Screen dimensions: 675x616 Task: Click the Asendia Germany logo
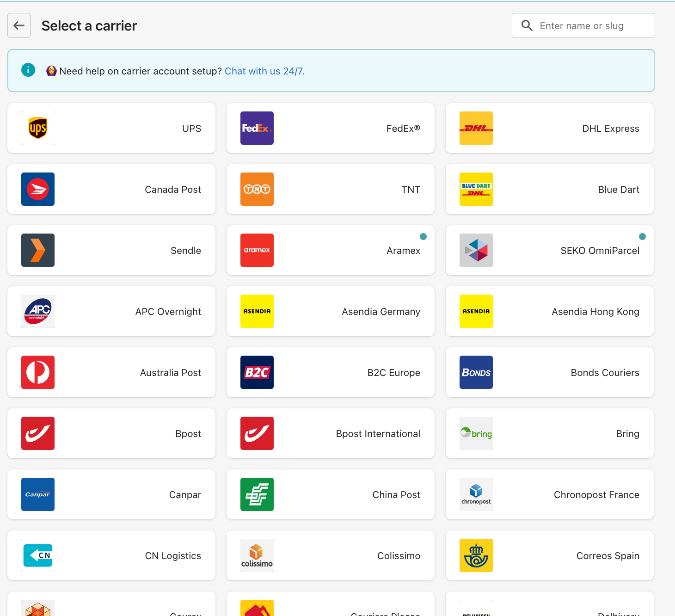point(257,311)
